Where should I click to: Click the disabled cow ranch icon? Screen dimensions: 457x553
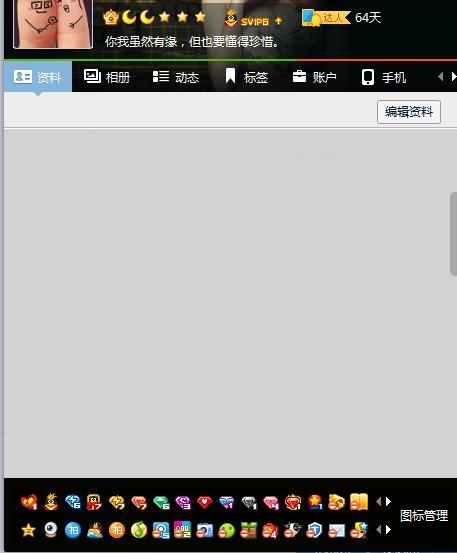[292, 530]
